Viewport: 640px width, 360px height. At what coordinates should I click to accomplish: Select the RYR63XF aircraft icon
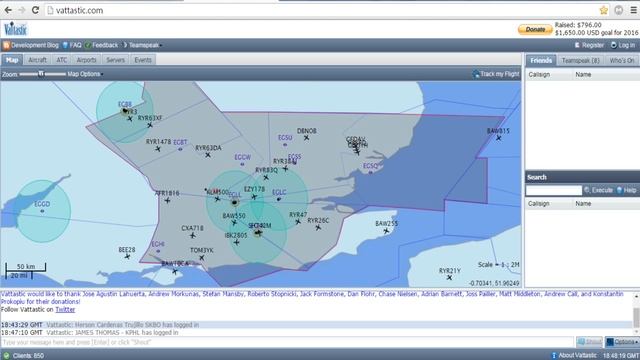click(150, 125)
